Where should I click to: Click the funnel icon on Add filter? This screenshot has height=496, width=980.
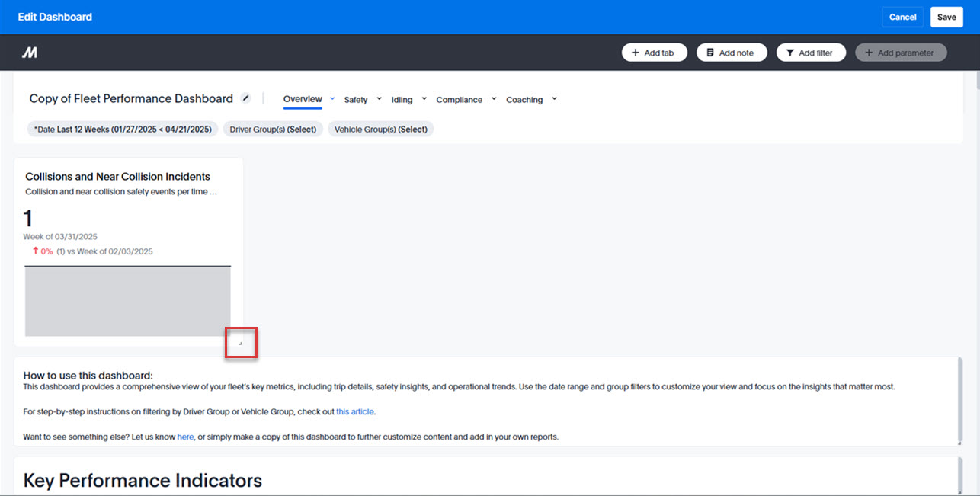tap(790, 52)
